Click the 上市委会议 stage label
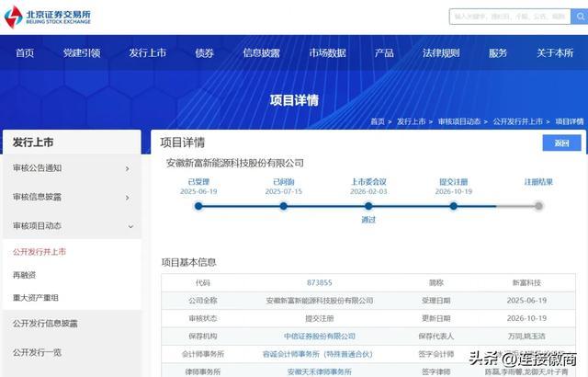This screenshot has height=377, width=588. 368,182
